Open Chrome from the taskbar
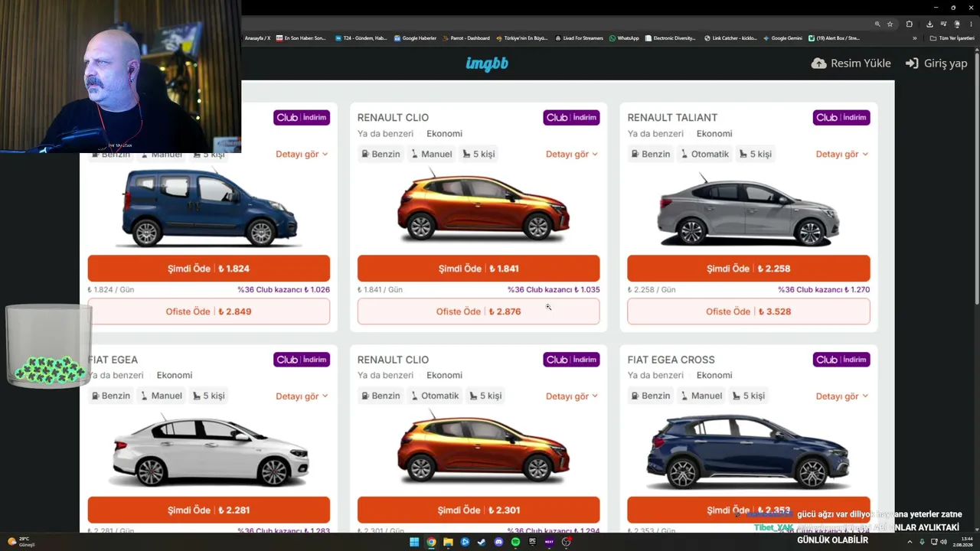The width and height of the screenshot is (980, 551). tap(431, 542)
